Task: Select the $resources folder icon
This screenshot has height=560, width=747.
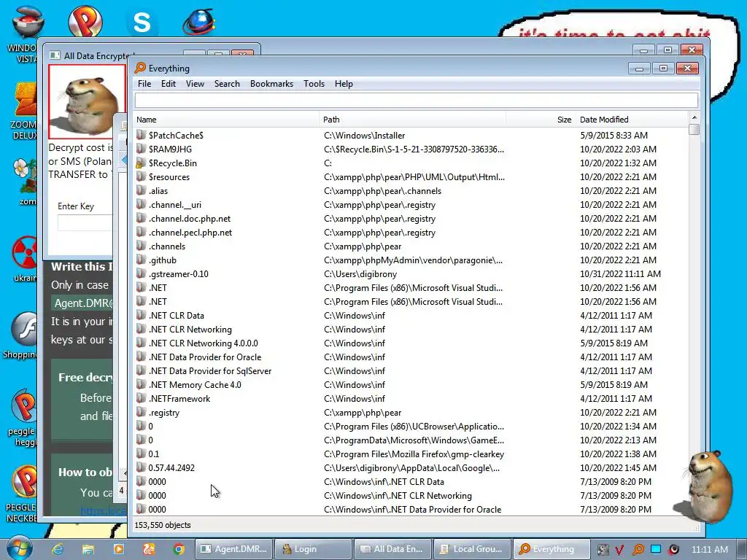Action: click(x=141, y=176)
